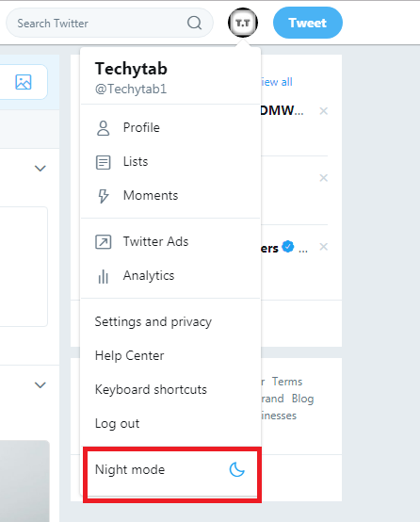Open the T.T profile avatar menu
This screenshot has width=420, height=522.
point(243,23)
